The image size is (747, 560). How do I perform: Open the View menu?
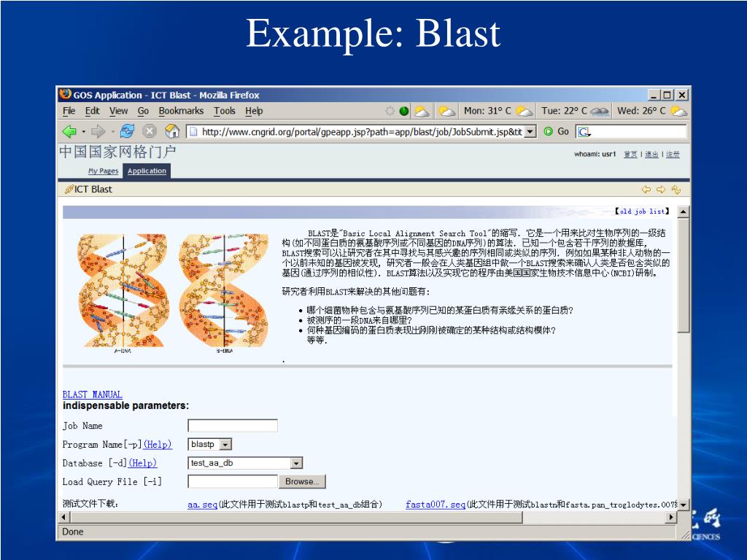(x=119, y=111)
